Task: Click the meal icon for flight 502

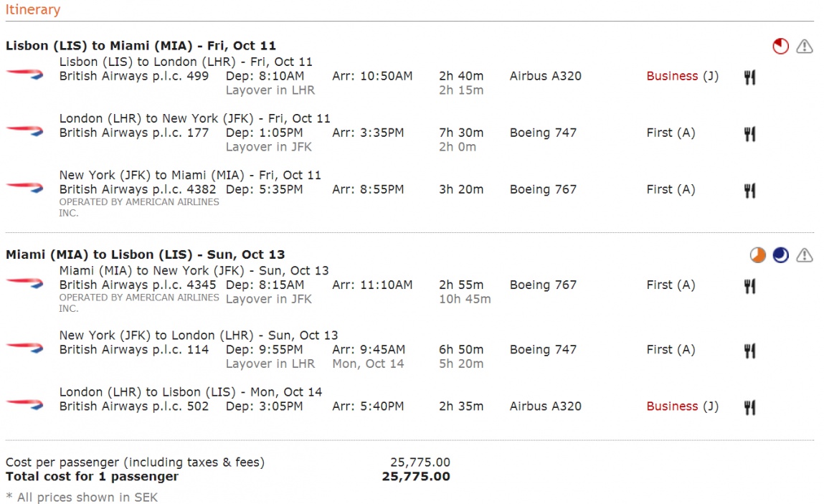Action: pyautogui.click(x=750, y=407)
